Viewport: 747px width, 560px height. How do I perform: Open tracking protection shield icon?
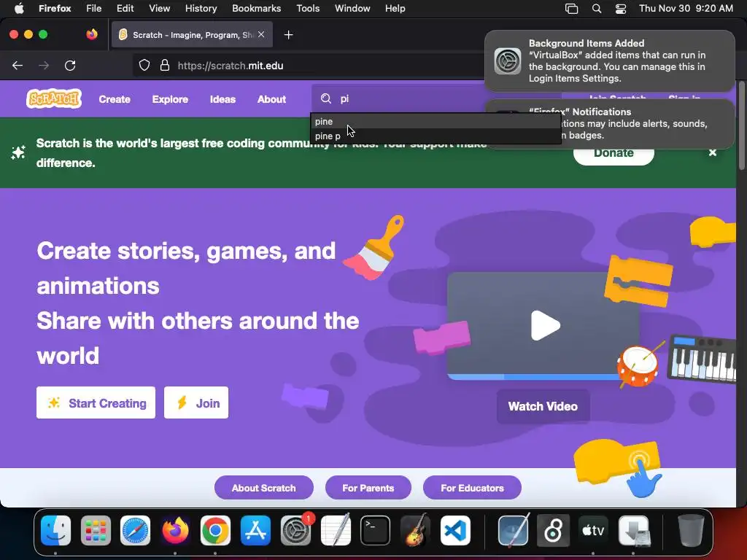144,66
